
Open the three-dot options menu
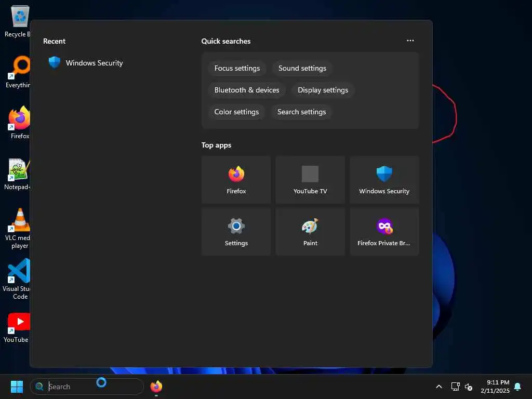click(410, 41)
